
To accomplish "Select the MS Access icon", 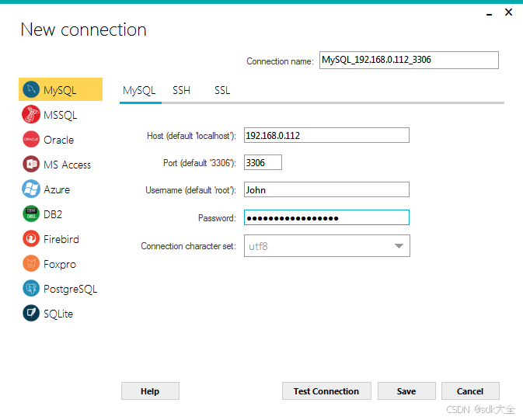I will (x=31, y=165).
